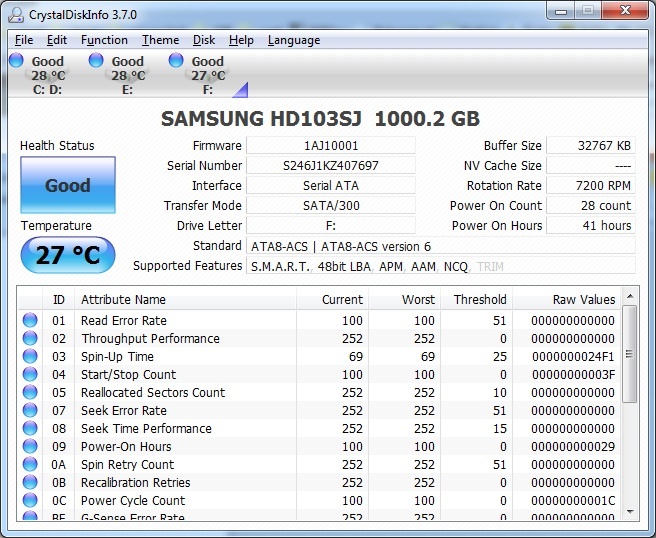Click the Firmware value 1AJ10001

pyautogui.click(x=331, y=146)
